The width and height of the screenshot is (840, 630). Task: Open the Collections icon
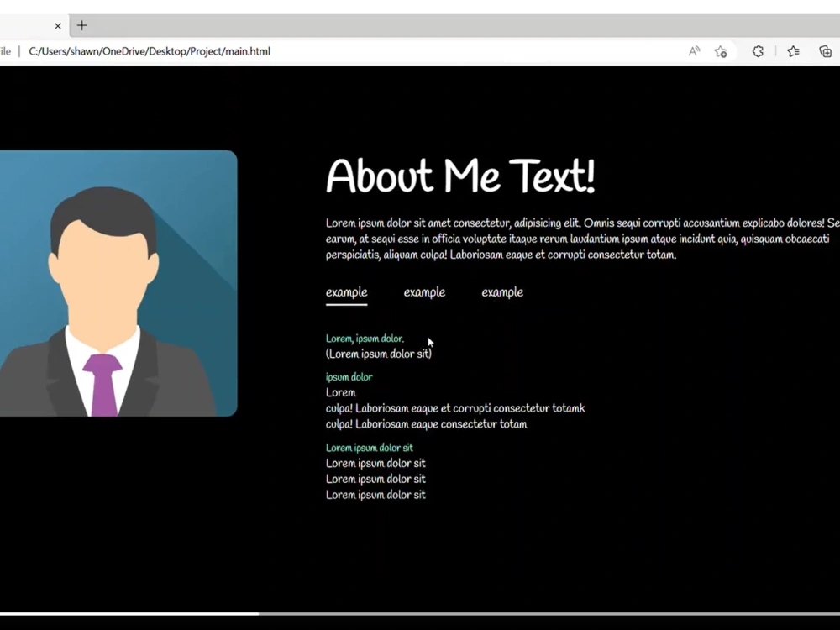click(x=826, y=51)
